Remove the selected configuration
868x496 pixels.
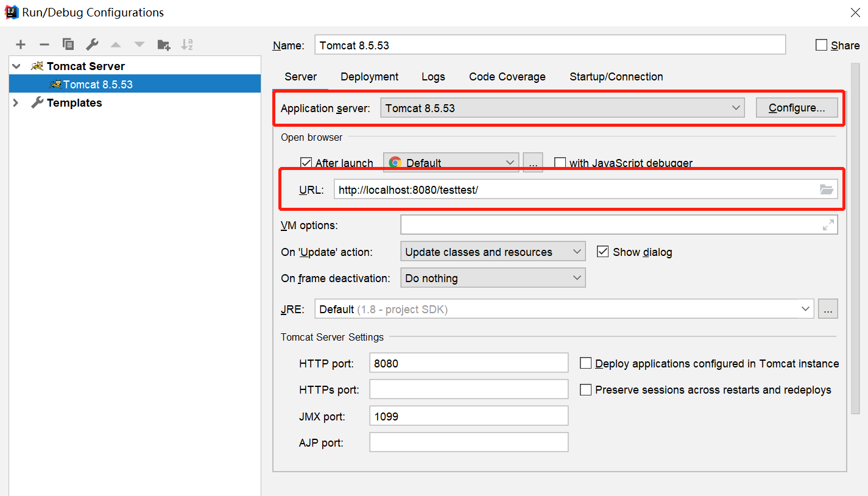44,44
